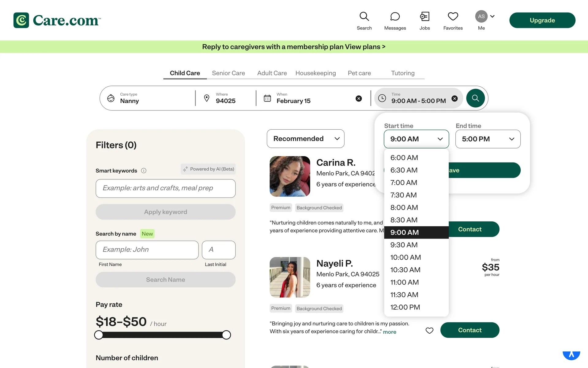Switch to the Pet care tab
The width and height of the screenshot is (588, 368).
click(x=359, y=73)
